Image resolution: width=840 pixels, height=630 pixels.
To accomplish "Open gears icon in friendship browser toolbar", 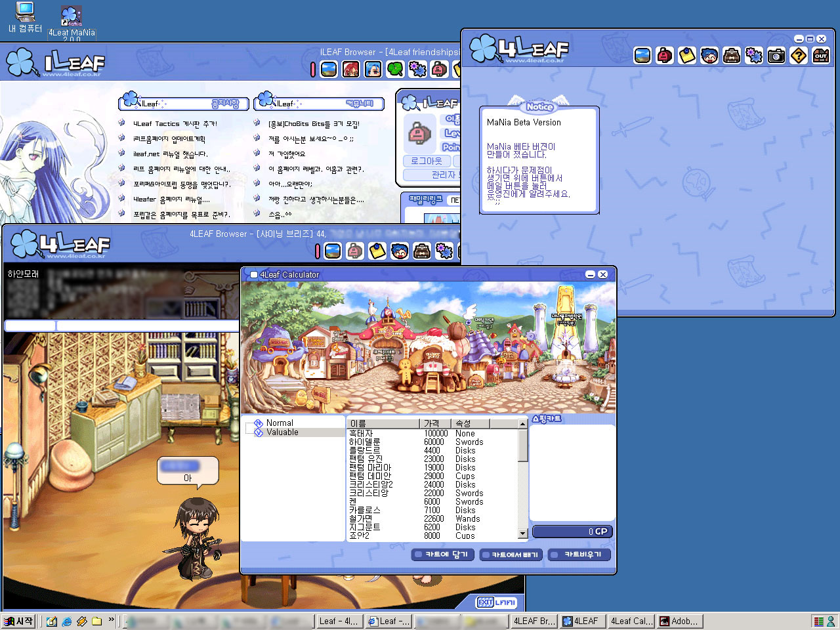I will coord(417,69).
